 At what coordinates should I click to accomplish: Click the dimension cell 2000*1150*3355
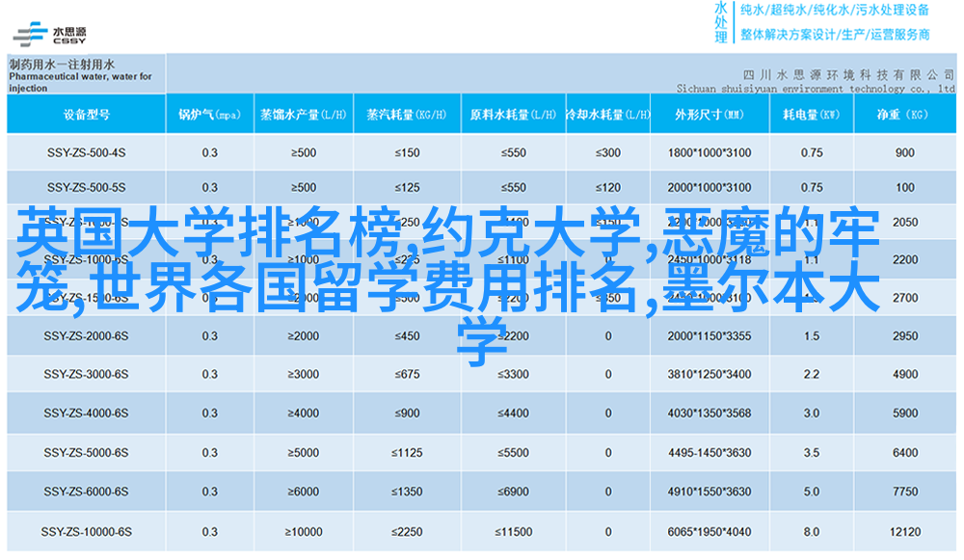(710, 336)
